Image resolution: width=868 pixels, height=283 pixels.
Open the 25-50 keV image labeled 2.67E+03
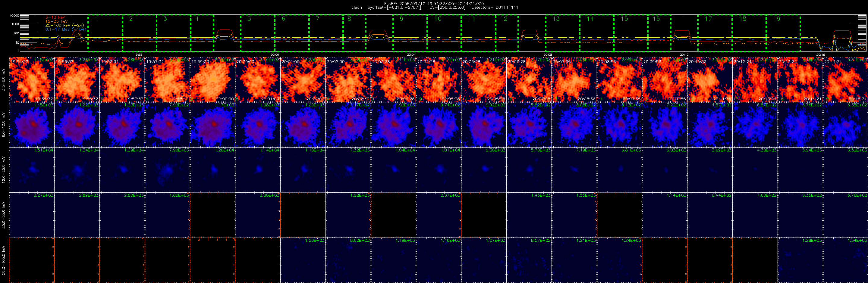click(439, 215)
